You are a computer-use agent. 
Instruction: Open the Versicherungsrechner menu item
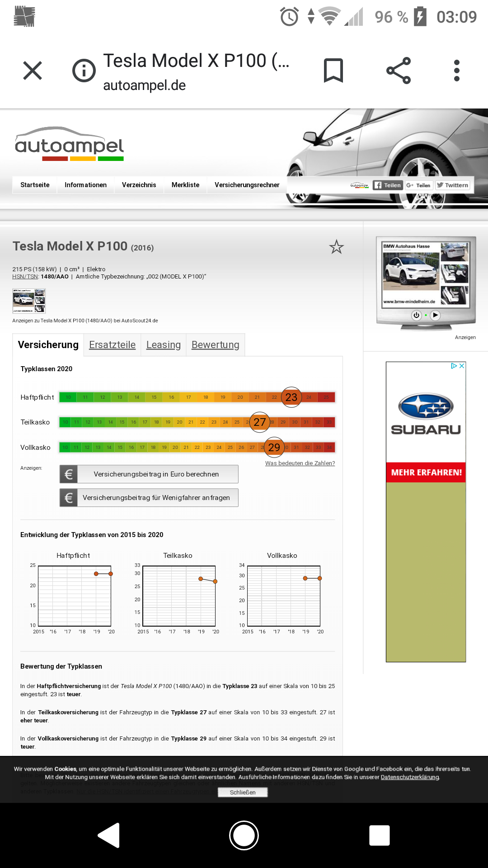tap(247, 185)
